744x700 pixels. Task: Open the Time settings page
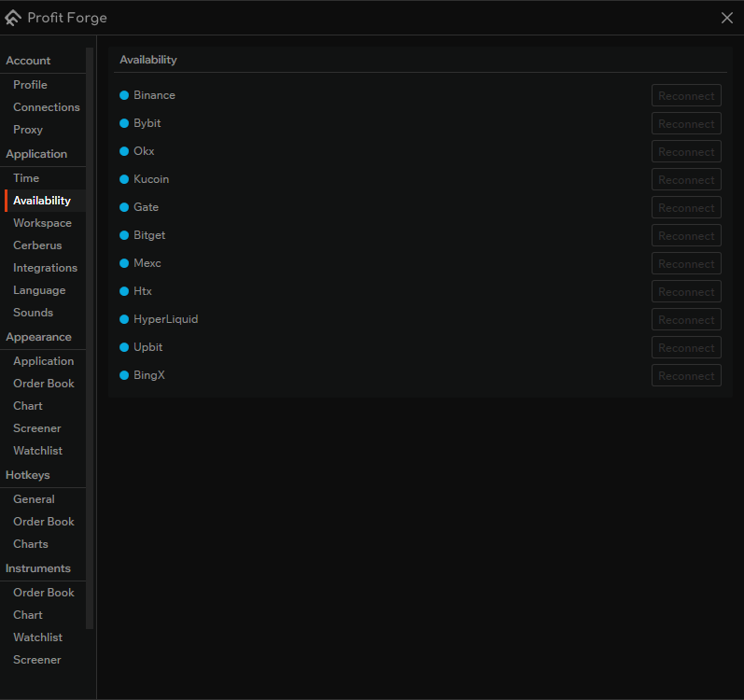(43, 178)
